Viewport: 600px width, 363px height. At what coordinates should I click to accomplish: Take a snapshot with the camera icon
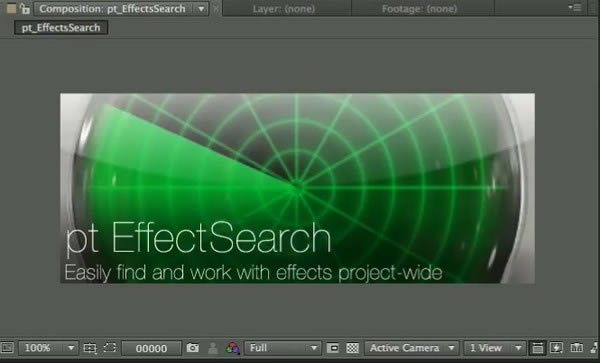(192, 348)
